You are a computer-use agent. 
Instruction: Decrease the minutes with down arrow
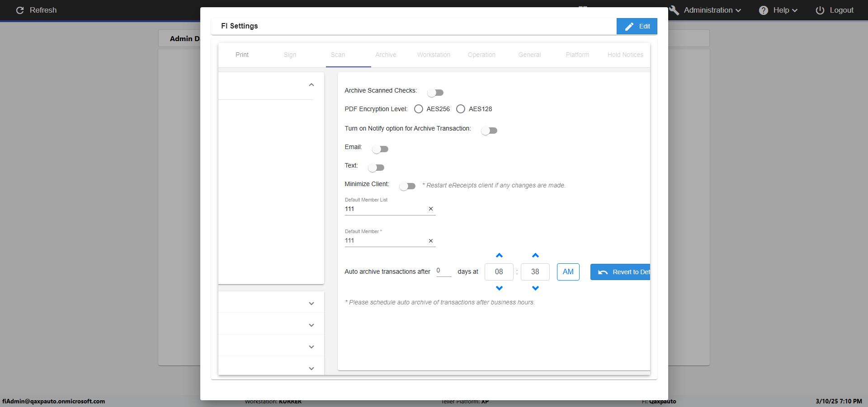[x=535, y=288]
